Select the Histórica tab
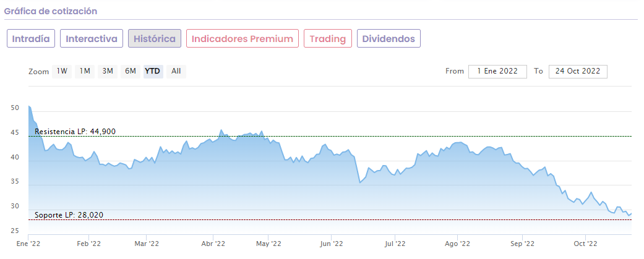 coord(155,38)
